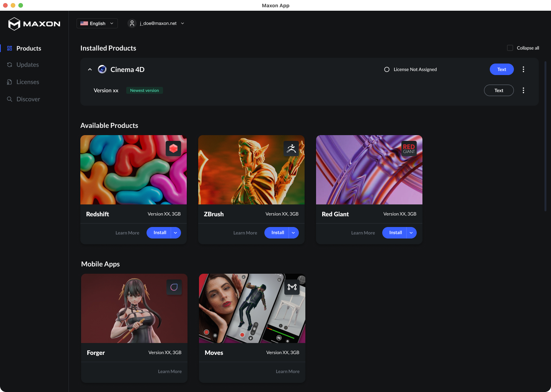This screenshot has width=551, height=392.
Task: Click the Installed Products heading
Action: tap(108, 48)
